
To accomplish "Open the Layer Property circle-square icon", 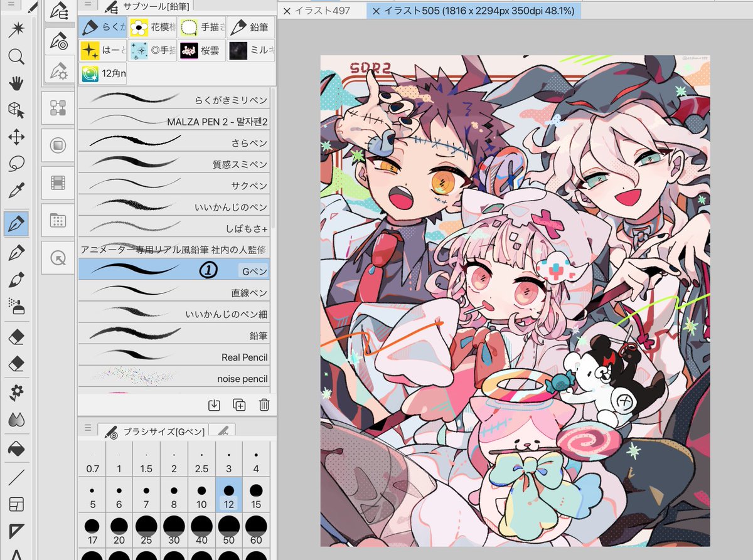I will click(58, 145).
